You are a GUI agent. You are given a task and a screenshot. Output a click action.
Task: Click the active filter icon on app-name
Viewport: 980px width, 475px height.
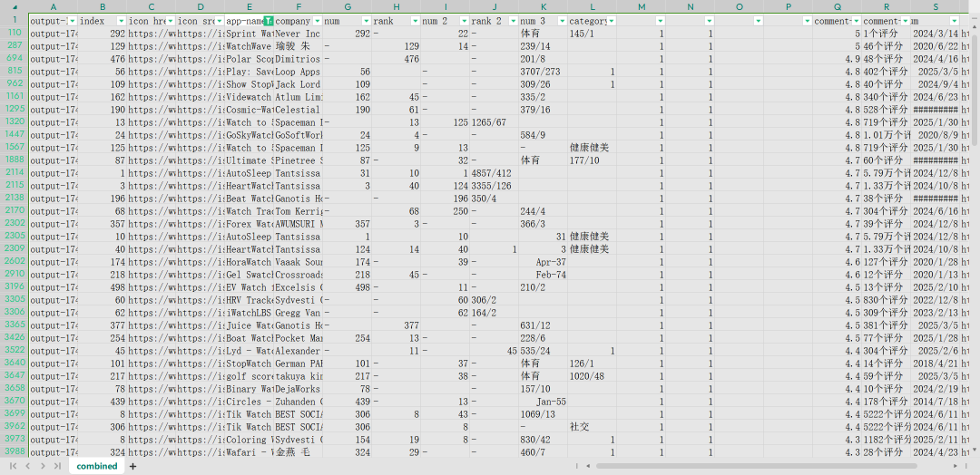268,21
